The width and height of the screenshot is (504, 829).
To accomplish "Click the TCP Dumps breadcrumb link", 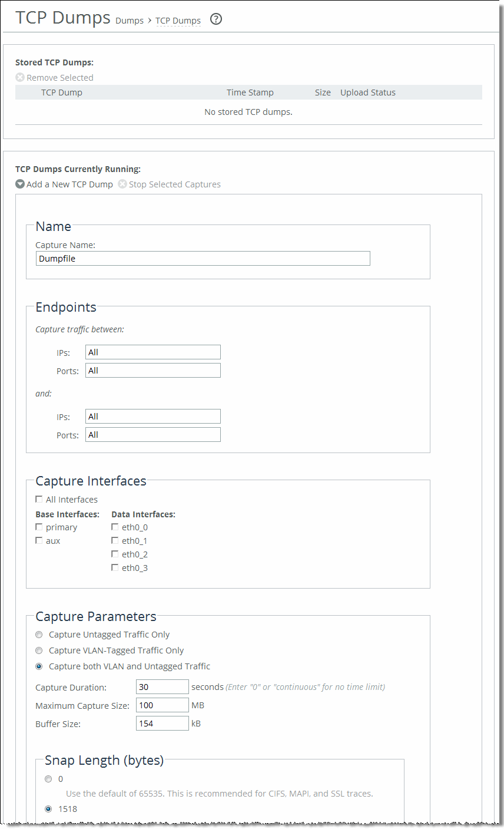I will [178, 21].
